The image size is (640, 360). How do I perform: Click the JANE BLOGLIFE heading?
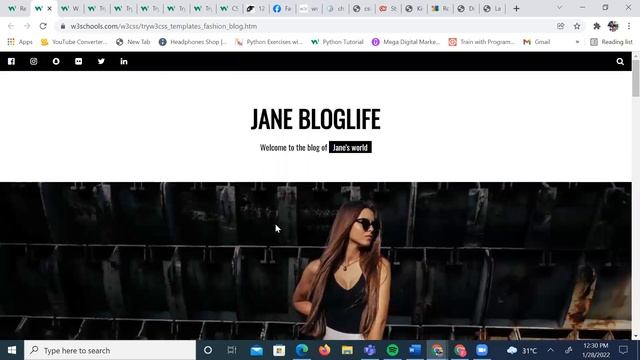pos(316,119)
